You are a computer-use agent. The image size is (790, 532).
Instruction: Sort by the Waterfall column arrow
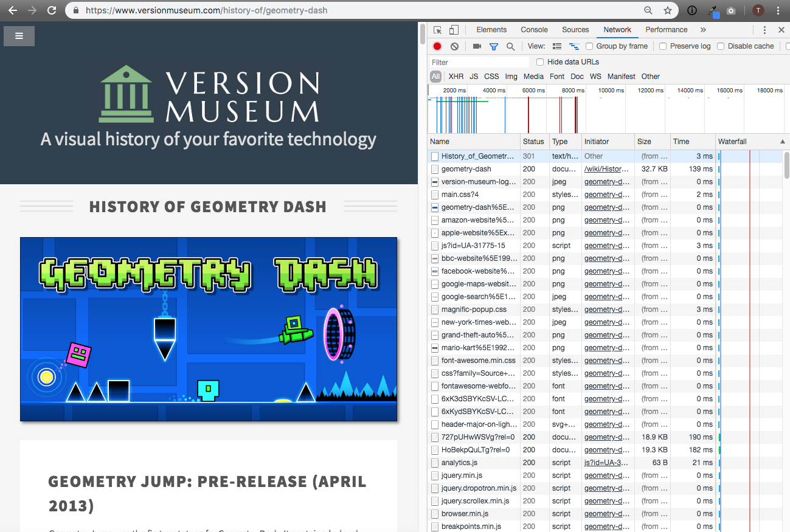pyautogui.click(x=782, y=142)
